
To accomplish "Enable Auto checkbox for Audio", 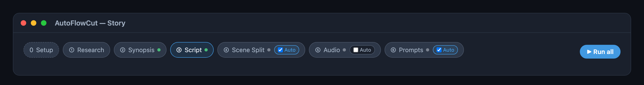I will [356, 50].
